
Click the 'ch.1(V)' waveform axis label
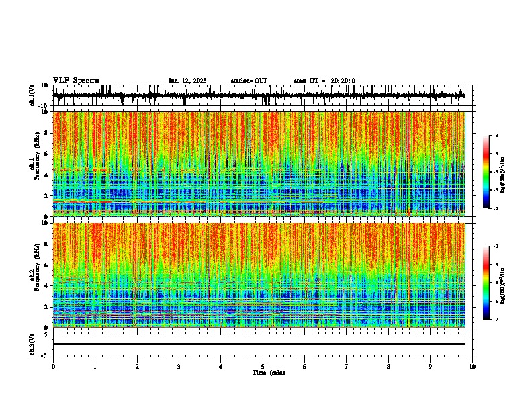(x=32, y=95)
